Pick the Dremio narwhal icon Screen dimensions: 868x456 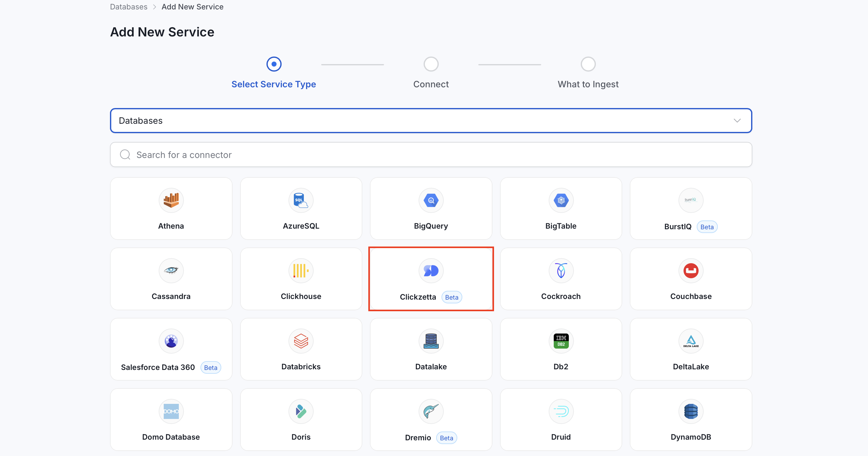point(431,411)
